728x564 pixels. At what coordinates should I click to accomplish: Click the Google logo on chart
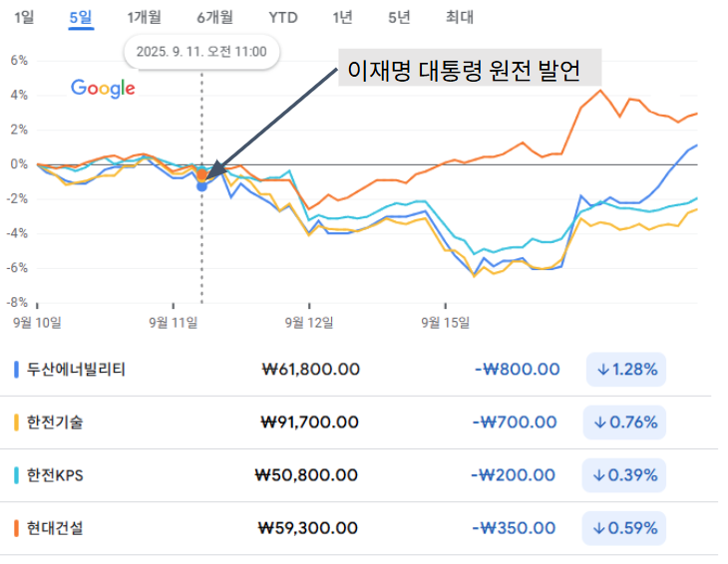point(103,89)
